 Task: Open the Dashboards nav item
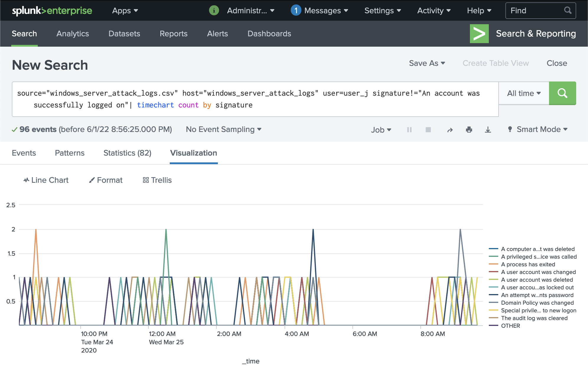[269, 34]
